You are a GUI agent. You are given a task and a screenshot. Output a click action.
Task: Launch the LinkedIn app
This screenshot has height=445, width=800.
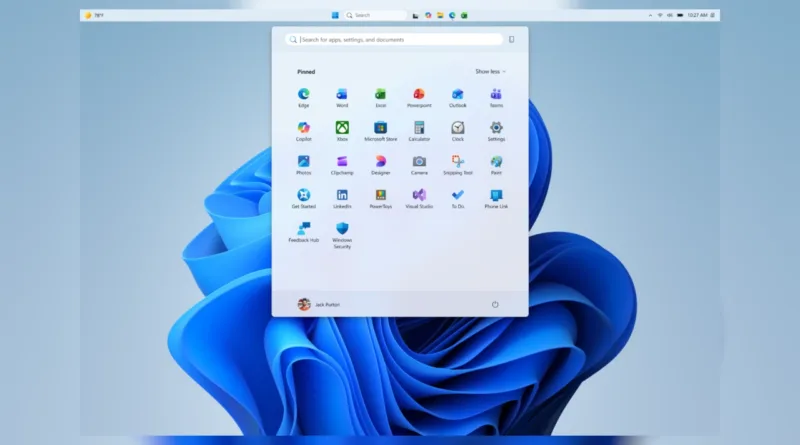coord(342,198)
